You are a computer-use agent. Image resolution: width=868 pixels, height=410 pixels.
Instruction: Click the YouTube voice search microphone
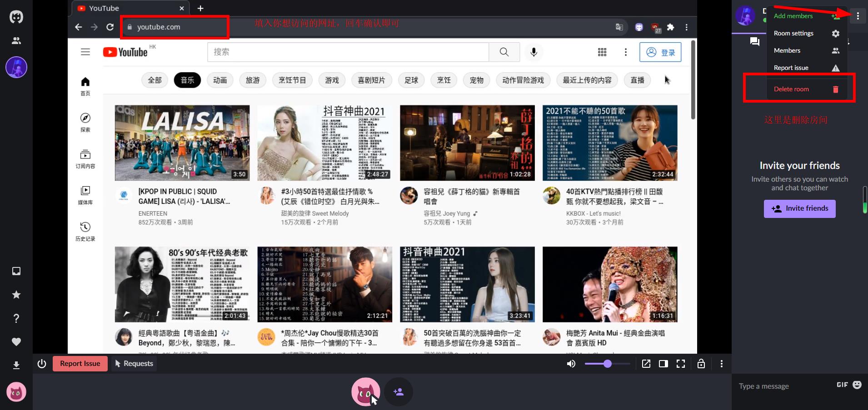[534, 52]
